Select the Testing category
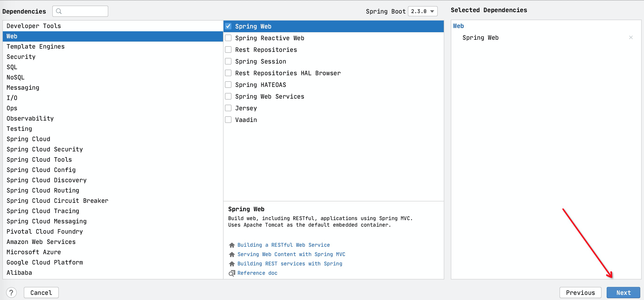Image resolution: width=644 pixels, height=300 pixels. (x=113, y=129)
